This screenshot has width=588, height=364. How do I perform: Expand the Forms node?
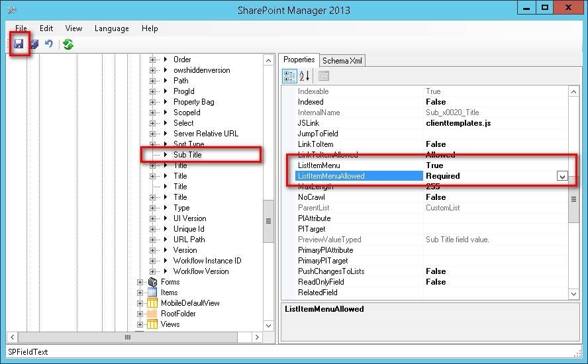coord(140,282)
